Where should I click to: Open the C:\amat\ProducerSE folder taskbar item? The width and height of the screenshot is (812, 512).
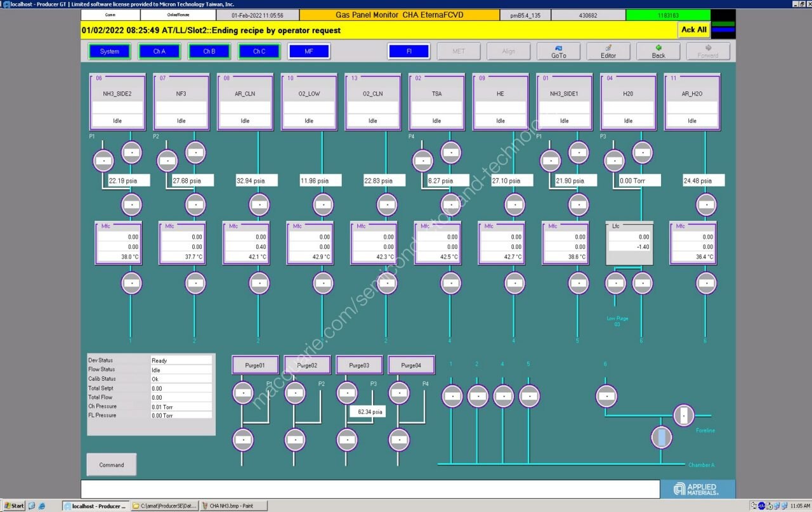164,506
